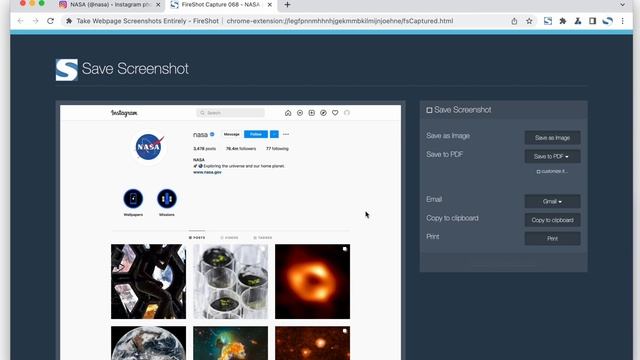640x360 pixels.
Task: Click the customize it link
Action: (552, 171)
